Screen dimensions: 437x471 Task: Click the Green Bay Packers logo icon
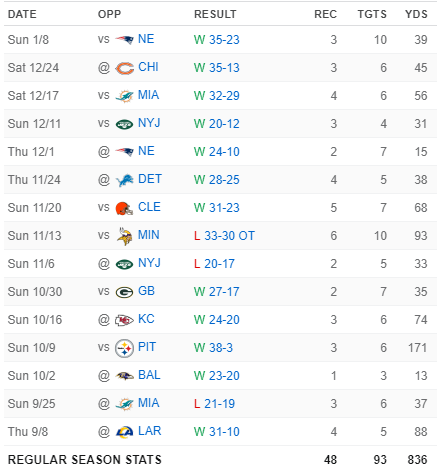124,292
